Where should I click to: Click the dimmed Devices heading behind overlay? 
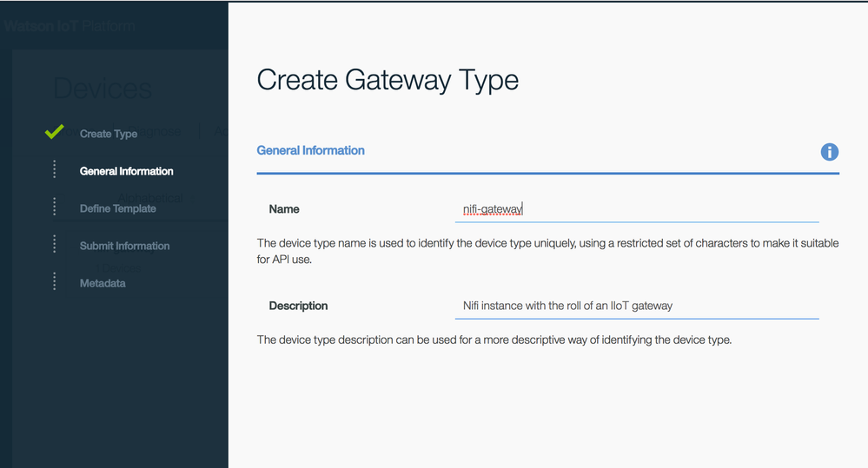103,89
